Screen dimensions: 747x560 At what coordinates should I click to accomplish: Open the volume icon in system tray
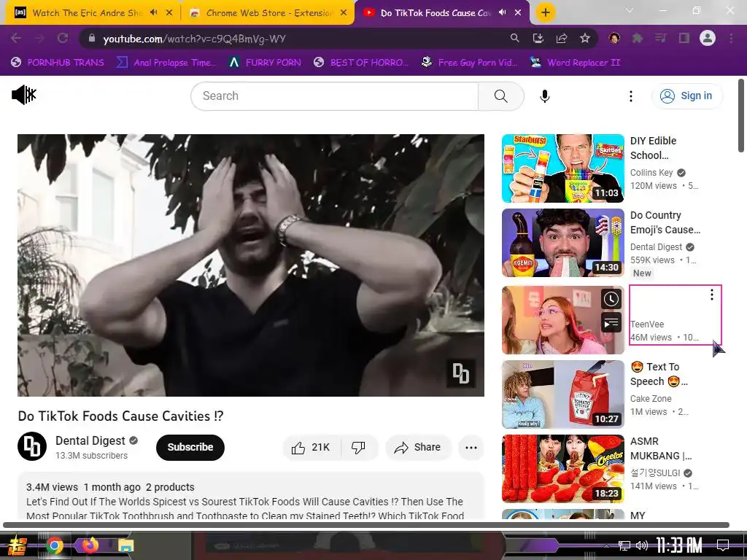(x=642, y=545)
